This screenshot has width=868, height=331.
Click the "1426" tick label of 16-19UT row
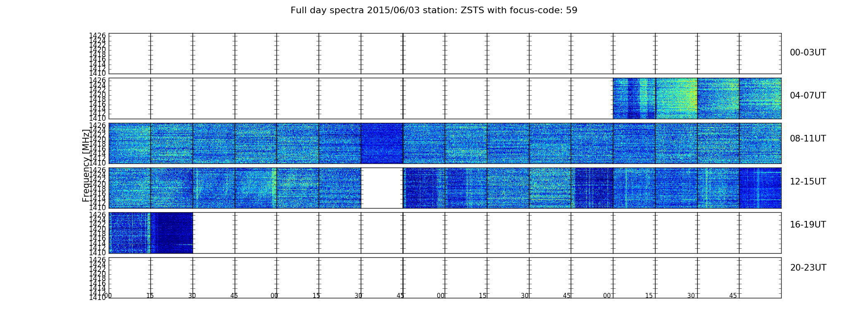click(98, 215)
